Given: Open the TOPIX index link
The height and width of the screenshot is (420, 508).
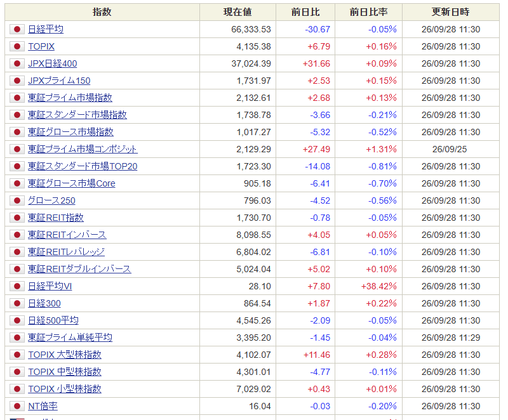Looking at the screenshot, I should pos(41,46).
